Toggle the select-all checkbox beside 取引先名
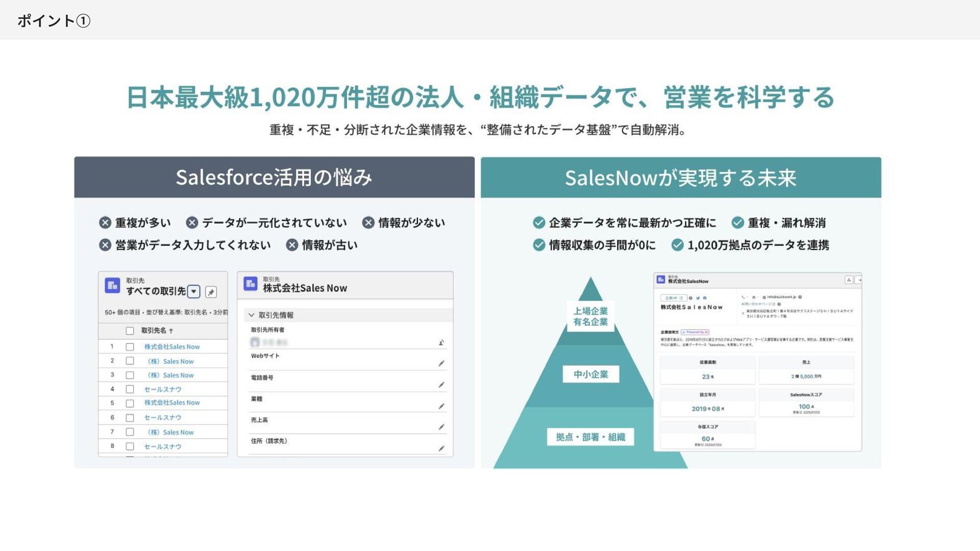This screenshot has width=980, height=551. (x=130, y=331)
